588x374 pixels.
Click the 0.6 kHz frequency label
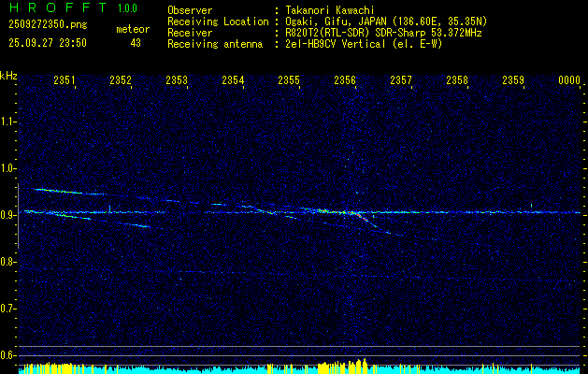[7, 355]
